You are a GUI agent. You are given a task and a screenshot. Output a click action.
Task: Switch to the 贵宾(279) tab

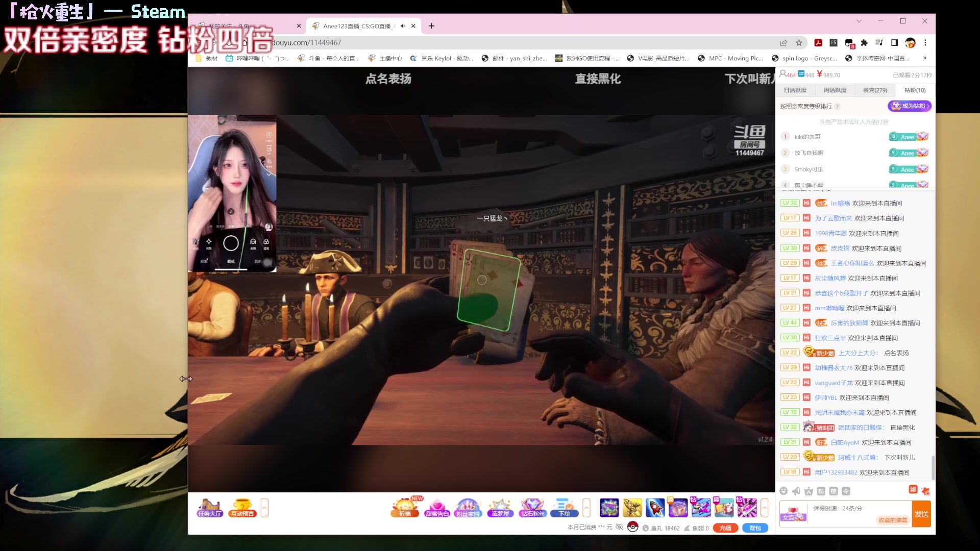click(x=875, y=90)
